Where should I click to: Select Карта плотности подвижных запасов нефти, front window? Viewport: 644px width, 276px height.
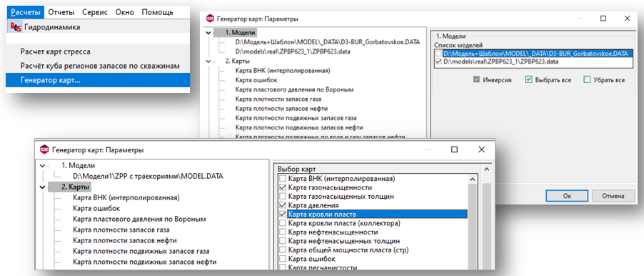click(144, 262)
